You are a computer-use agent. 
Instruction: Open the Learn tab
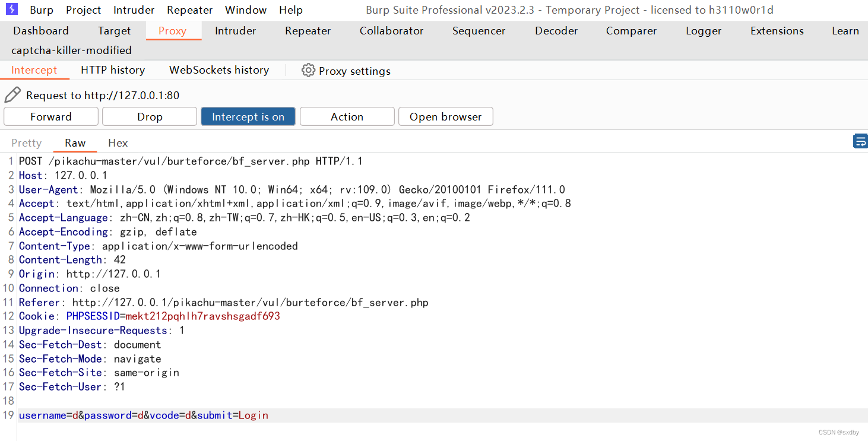tap(845, 31)
